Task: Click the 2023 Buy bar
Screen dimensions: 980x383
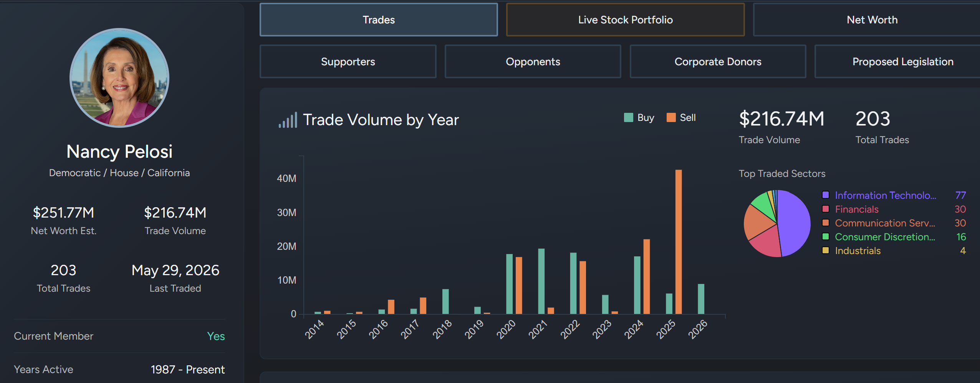Action: [605, 304]
